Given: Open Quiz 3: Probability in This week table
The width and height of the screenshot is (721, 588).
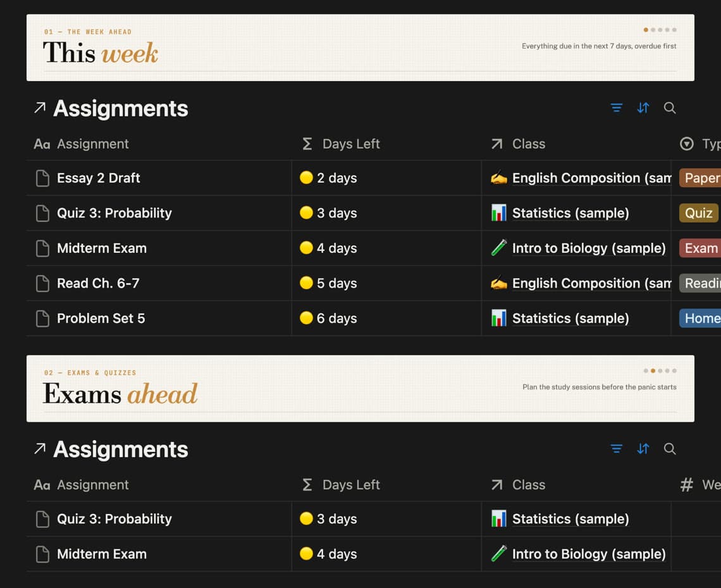Looking at the screenshot, I should pos(114,213).
